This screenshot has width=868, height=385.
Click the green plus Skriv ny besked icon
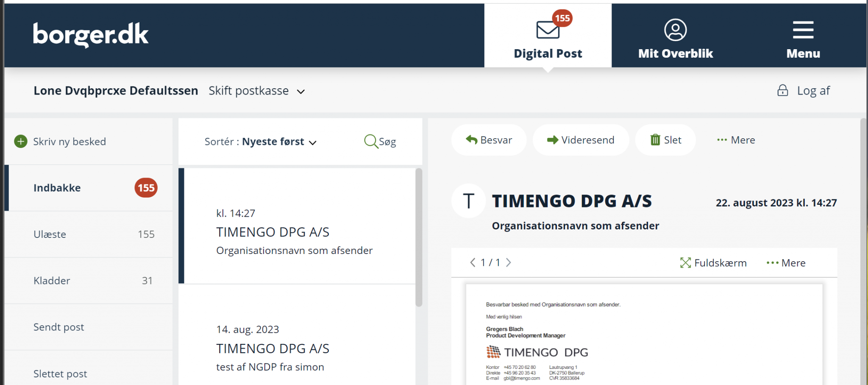[21, 142]
